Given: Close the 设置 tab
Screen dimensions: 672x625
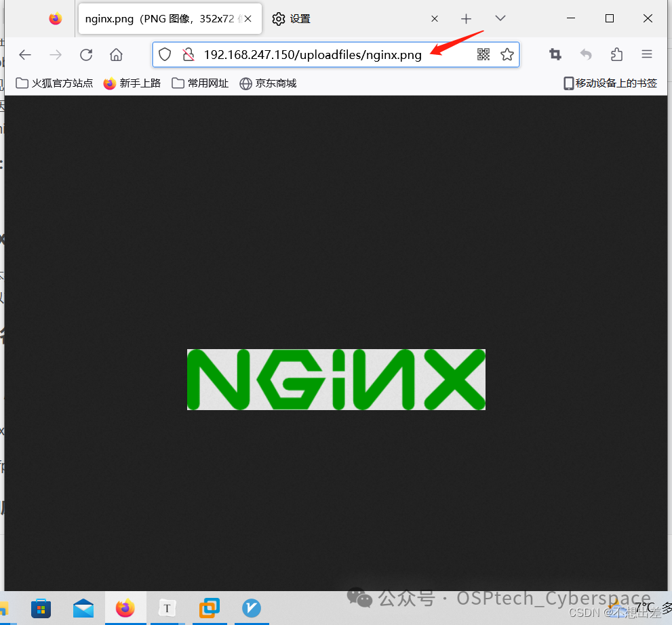Looking at the screenshot, I should click(x=435, y=19).
